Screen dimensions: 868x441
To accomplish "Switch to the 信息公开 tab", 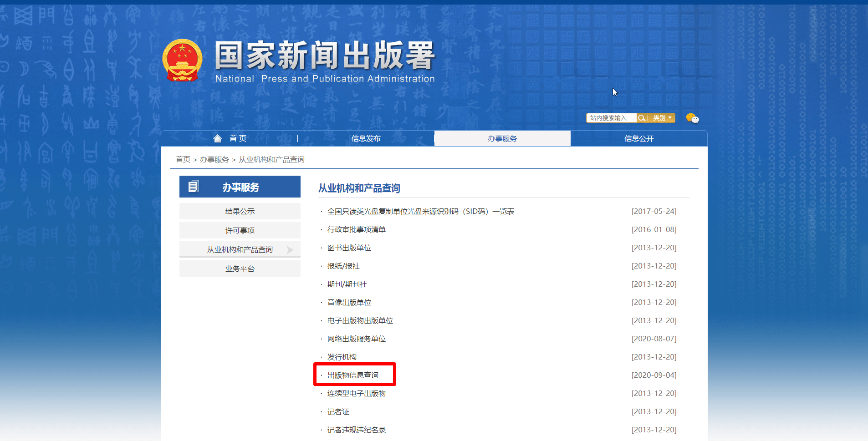I will click(639, 138).
